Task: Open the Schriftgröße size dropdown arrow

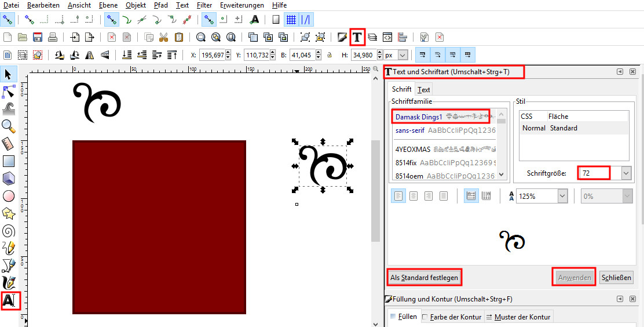Action: click(x=626, y=173)
